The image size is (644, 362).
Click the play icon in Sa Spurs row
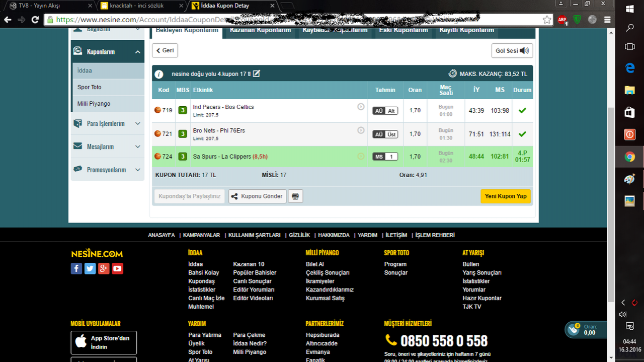pyautogui.click(x=361, y=157)
